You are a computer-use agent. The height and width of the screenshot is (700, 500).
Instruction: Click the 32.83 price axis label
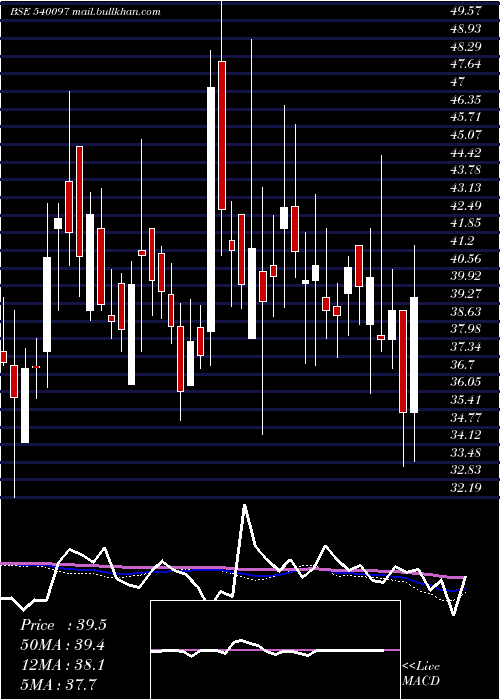tap(465, 471)
